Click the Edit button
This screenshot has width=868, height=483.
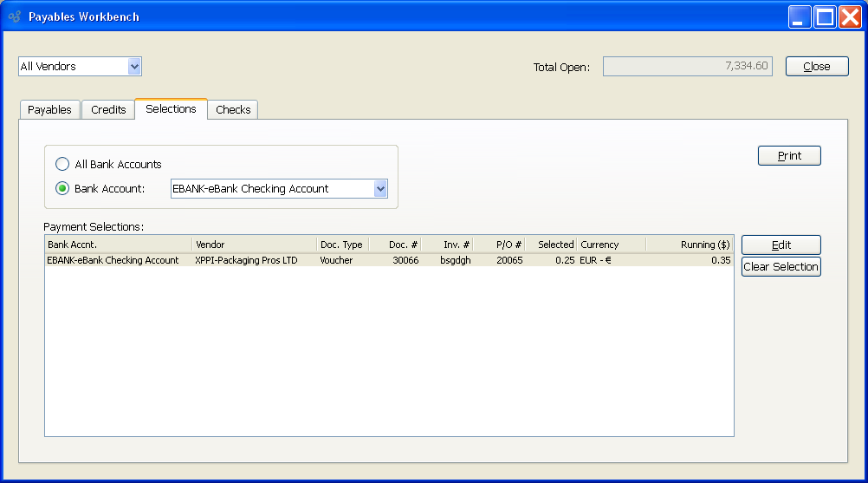pos(781,245)
